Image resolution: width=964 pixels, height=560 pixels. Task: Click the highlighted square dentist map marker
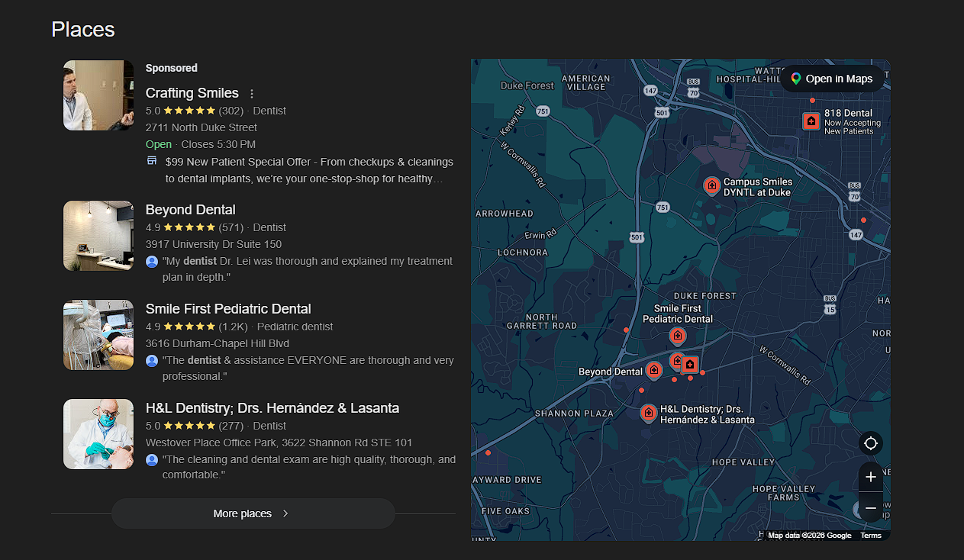click(x=690, y=365)
